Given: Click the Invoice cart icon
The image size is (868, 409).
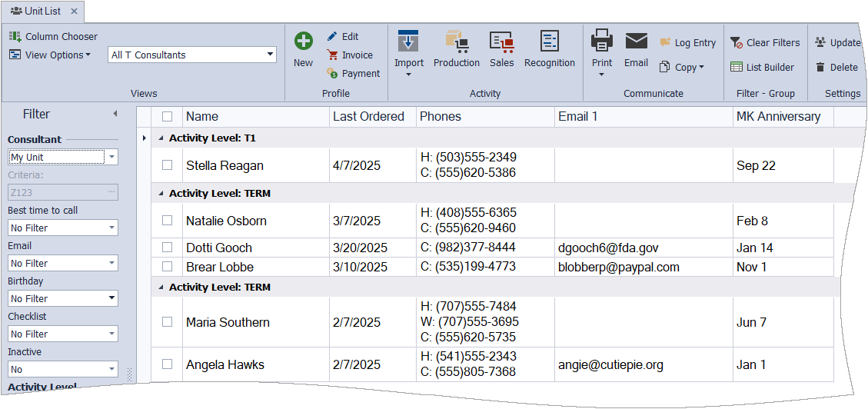Looking at the screenshot, I should point(333,55).
